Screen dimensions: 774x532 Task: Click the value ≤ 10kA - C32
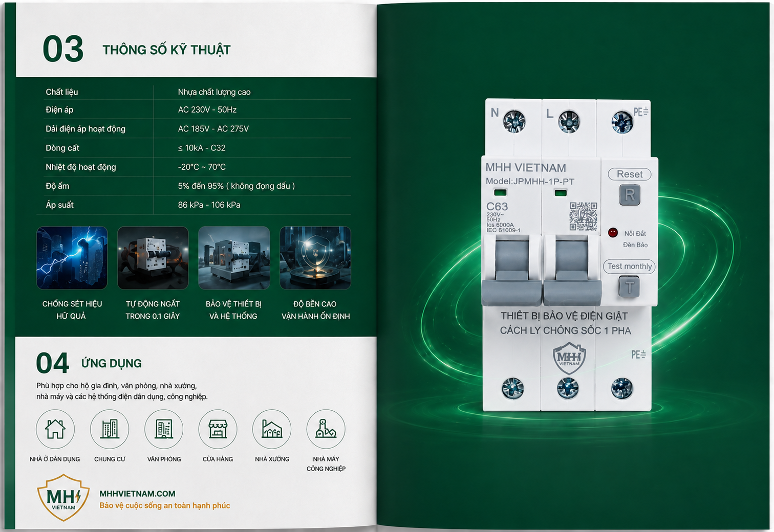click(202, 148)
